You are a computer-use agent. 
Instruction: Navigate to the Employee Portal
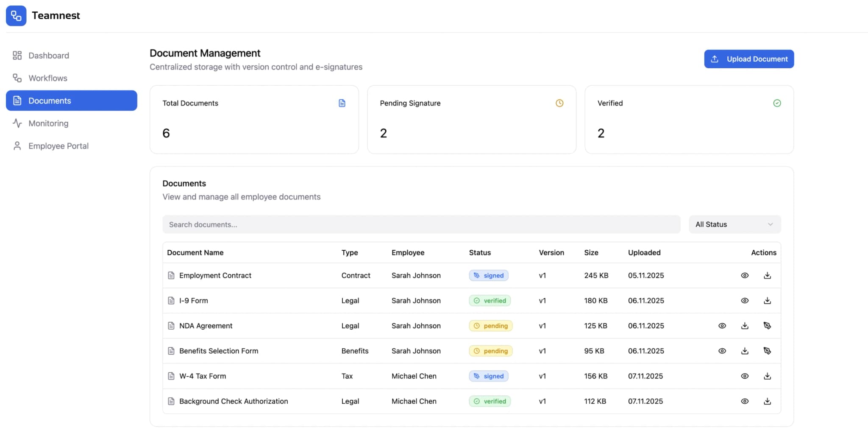58,146
